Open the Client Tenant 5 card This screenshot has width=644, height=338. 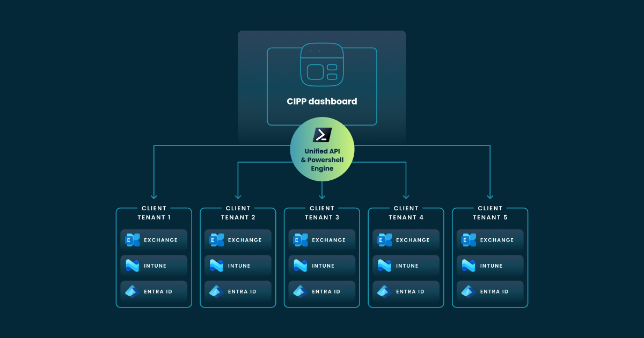coord(489,257)
